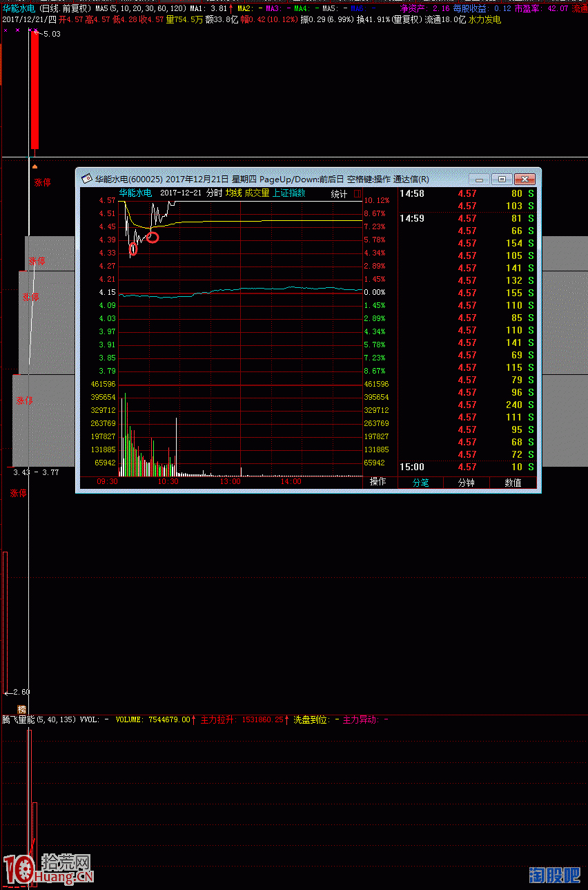Click the 3.43 - 3.77 range label
The height and width of the screenshot is (890, 588).
point(37,472)
